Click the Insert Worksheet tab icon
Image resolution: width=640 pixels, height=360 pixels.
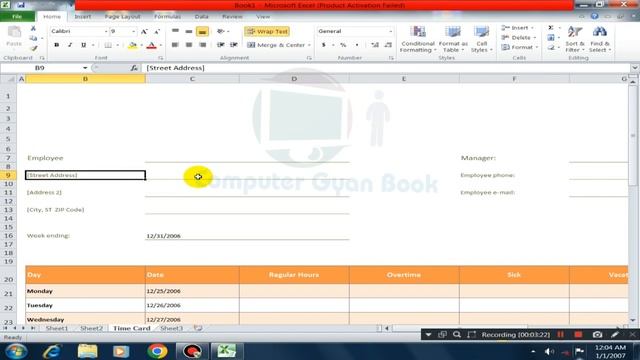(198, 328)
